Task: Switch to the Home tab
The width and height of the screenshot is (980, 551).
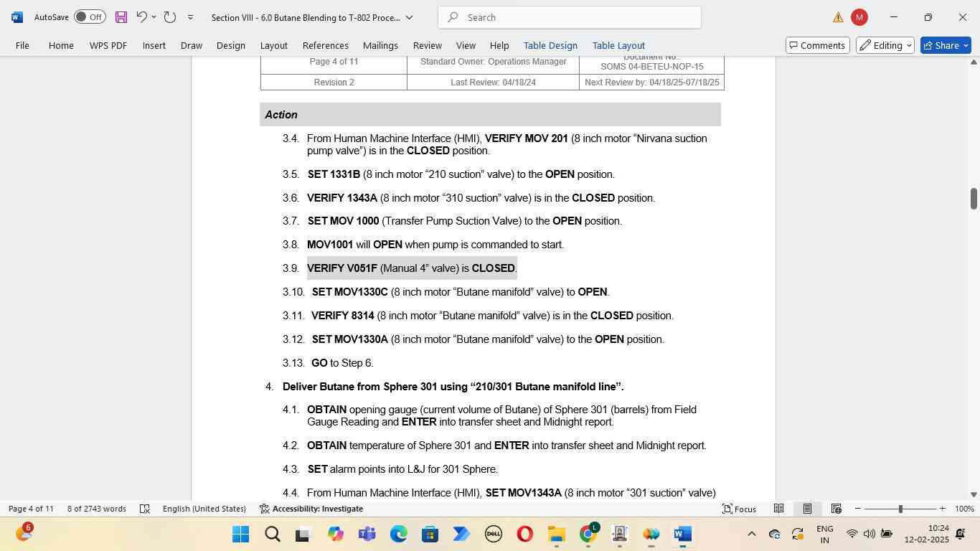Action: point(61,45)
